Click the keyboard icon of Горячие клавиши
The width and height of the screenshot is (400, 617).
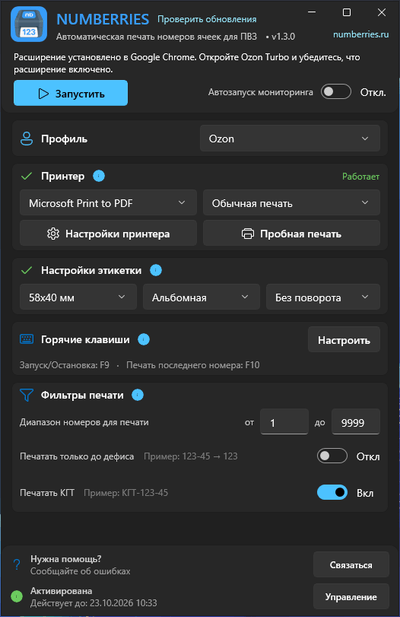tap(26, 339)
